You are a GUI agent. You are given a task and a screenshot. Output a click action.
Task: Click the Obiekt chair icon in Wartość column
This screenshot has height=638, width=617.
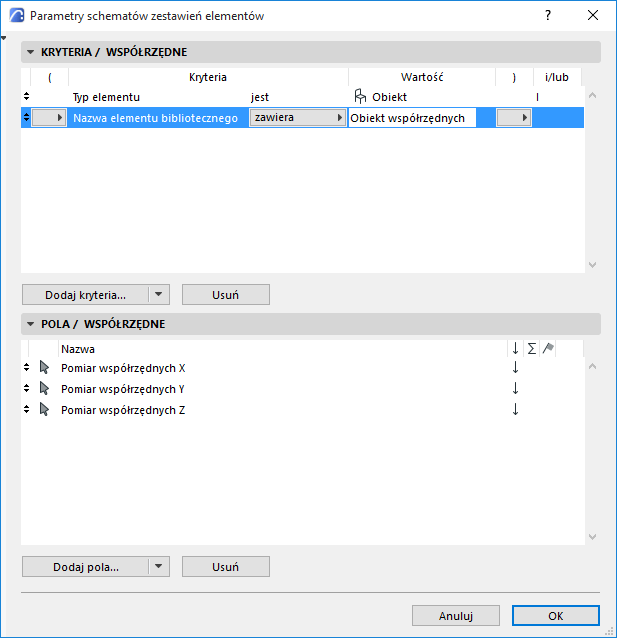point(360,97)
